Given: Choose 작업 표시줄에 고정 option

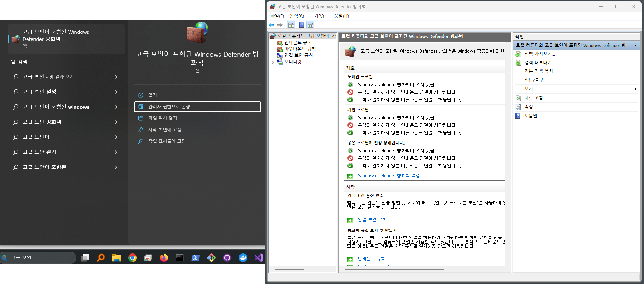Looking at the screenshot, I should click(x=197, y=141).
